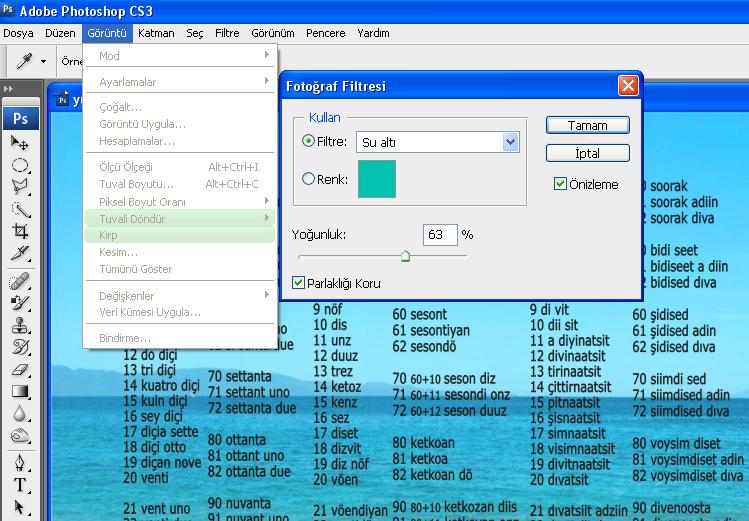This screenshot has height=521, width=749.
Task: Choose the Renk radio button
Action: click(309, 179)
